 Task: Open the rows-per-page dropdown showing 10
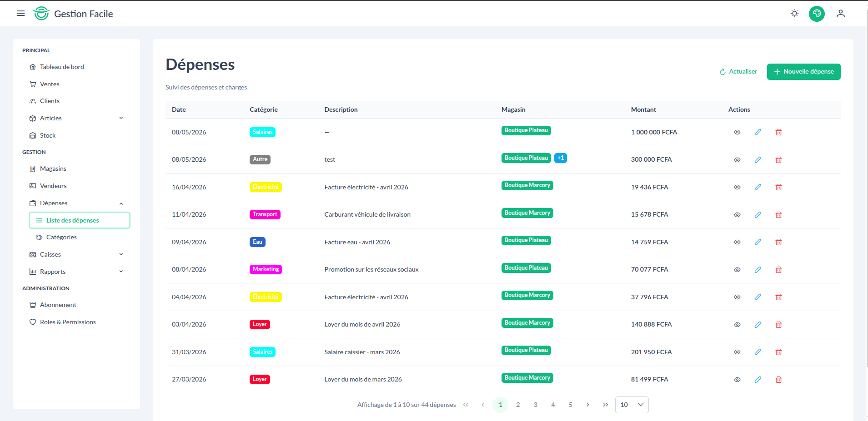click(632, 405)
